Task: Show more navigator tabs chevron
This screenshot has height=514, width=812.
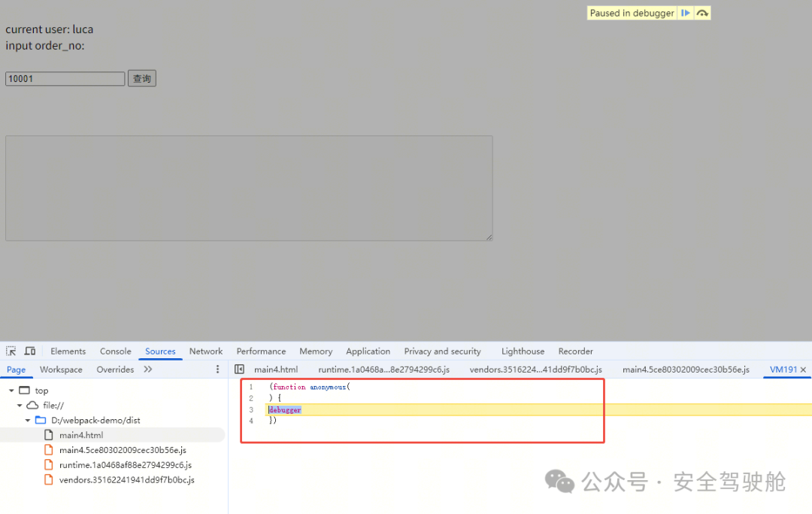Action: pyautogui.click(x=148, y=369)
